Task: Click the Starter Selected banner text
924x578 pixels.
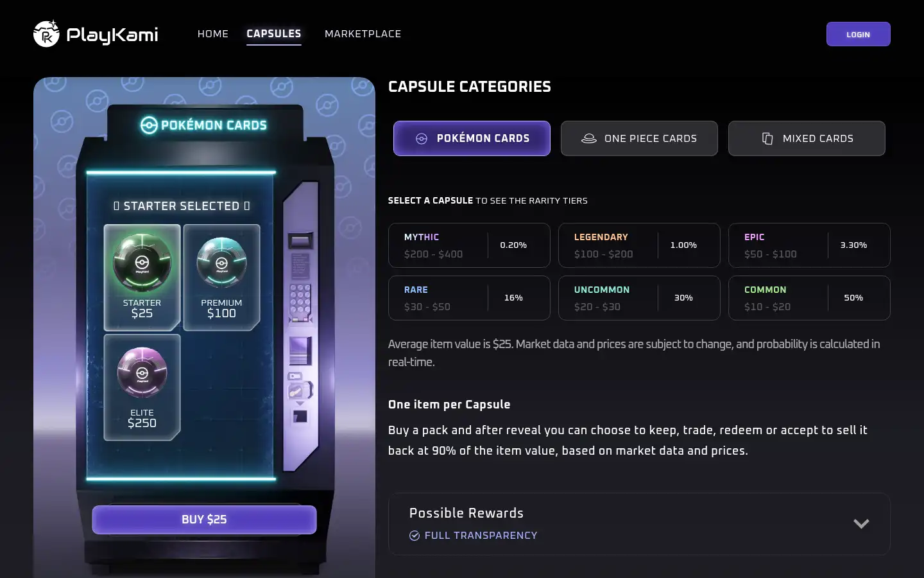Action: click(182, 206)
